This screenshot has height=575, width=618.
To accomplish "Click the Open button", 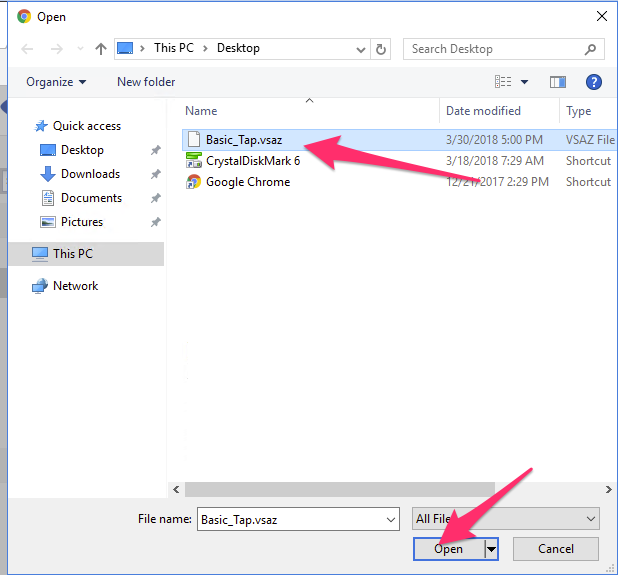I will (x=449, y=549).
